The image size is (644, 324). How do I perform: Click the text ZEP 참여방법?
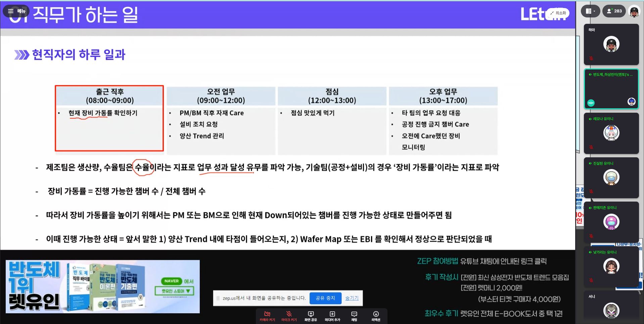tap(438, 261)
